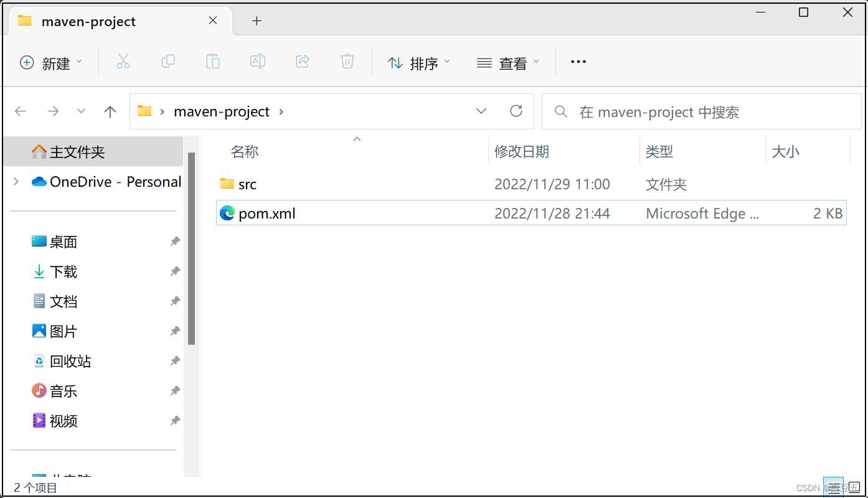This screenshot has height=498, width=868.
Task: Open the three-dots more options menu
Action: [578, 62]
